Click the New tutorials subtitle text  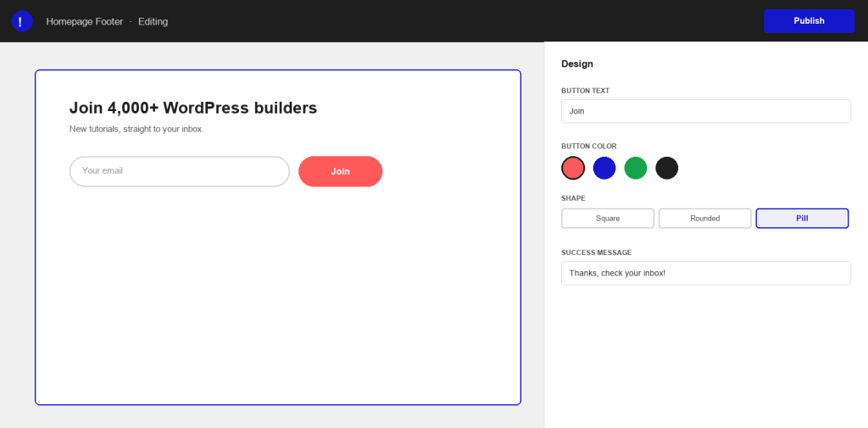[136, 129]
